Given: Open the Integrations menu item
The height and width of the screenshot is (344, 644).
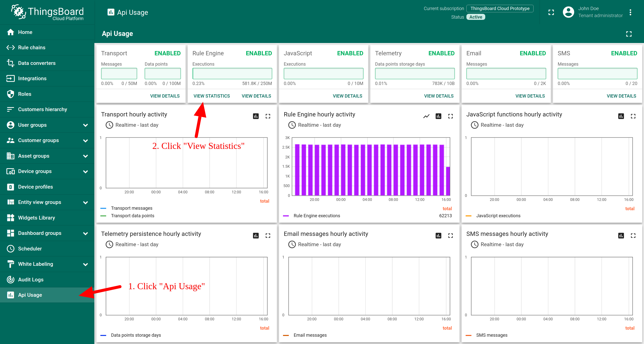Looking at the screenshot, I should tap(47, 78).
